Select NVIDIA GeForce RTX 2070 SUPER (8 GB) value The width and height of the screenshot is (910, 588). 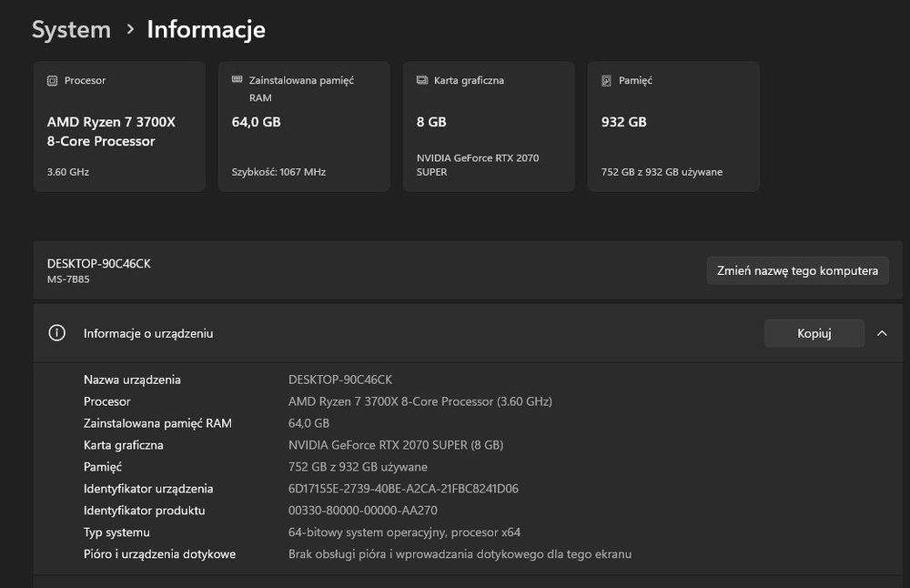pos(396,445)
